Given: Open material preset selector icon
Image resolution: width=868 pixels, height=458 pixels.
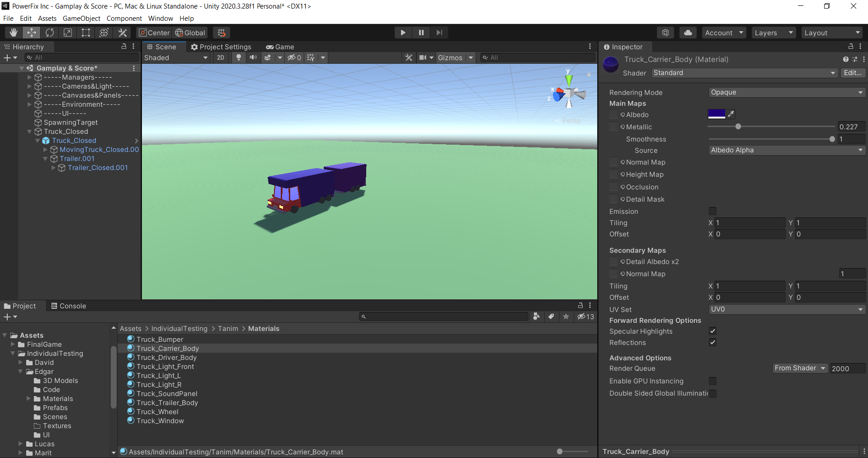Looking at the screenshot, I should (855, 59).
